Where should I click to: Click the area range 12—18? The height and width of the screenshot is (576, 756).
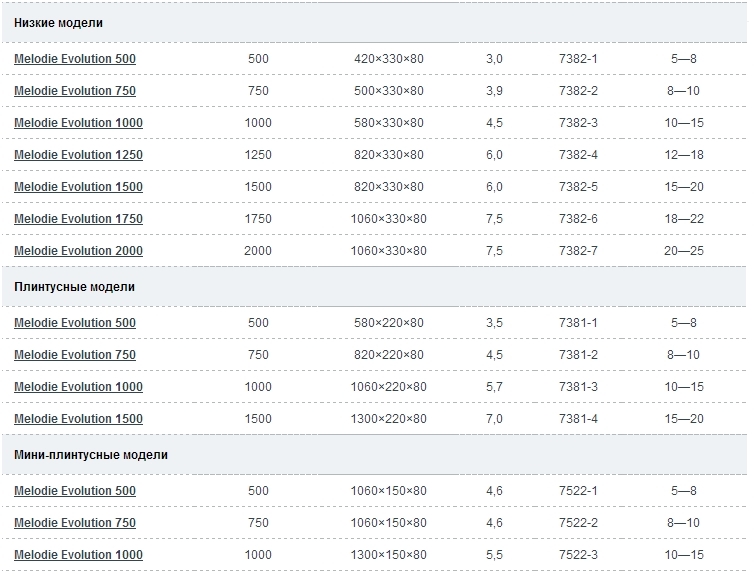coord(684,155)
